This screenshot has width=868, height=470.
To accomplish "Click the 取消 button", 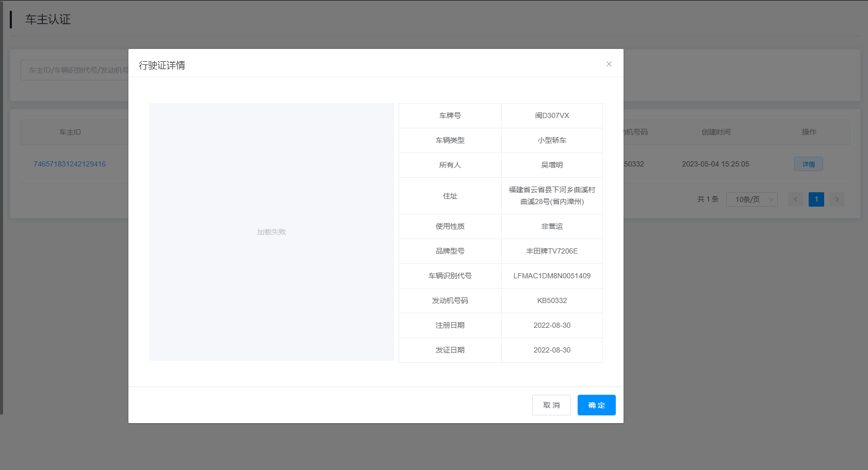I will tap(551, 405).
